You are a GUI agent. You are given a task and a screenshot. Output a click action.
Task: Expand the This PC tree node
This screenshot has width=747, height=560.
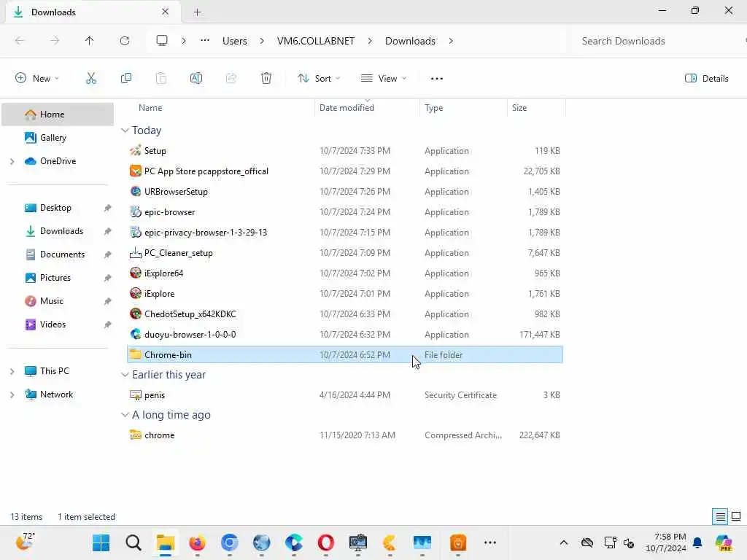(x=12, y=371)
